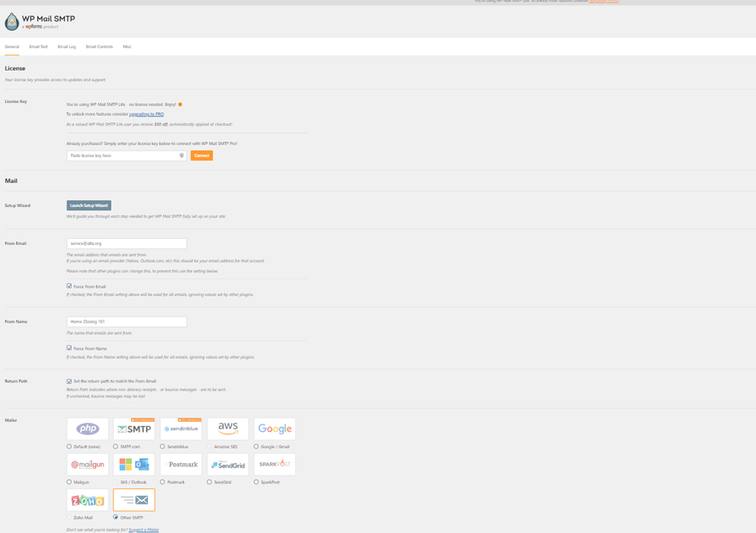
Task: Click the 365 / Outlook radio label
Action: 133,482
